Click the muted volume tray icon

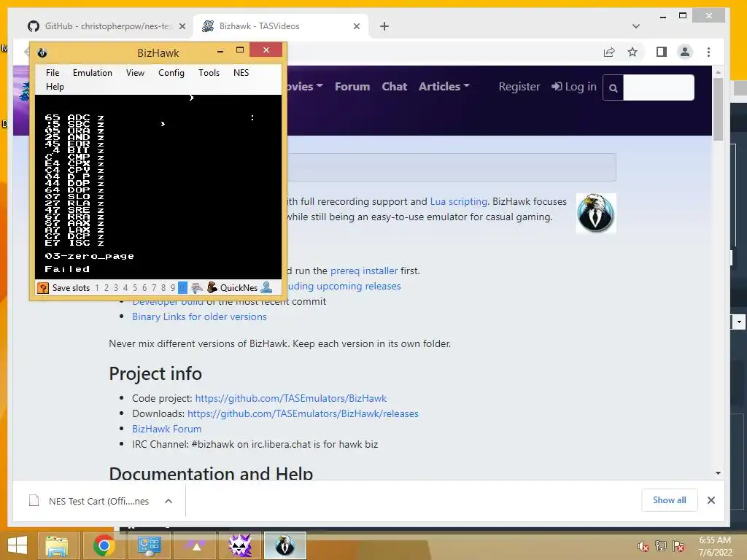pyautogui.click(x=643, y=546)
